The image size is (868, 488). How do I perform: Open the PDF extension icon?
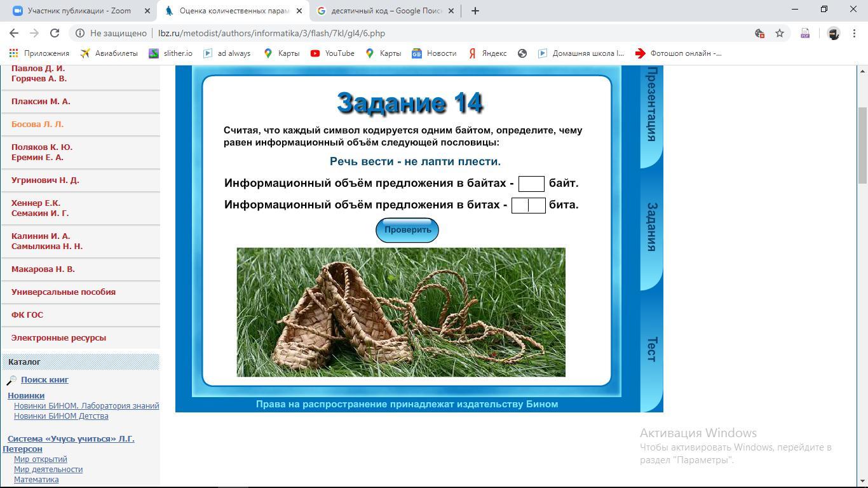pyautogui.click(x=805, y=33)
